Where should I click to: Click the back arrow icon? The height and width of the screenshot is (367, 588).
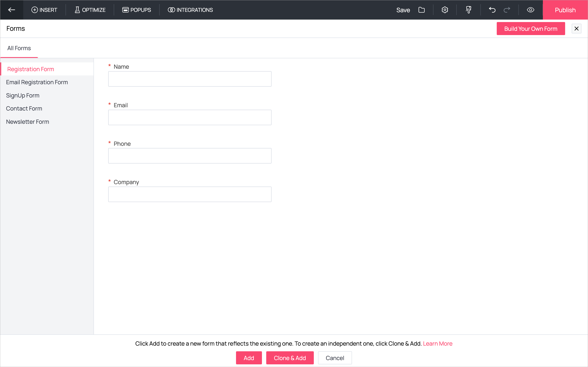(x=11, y=10)
